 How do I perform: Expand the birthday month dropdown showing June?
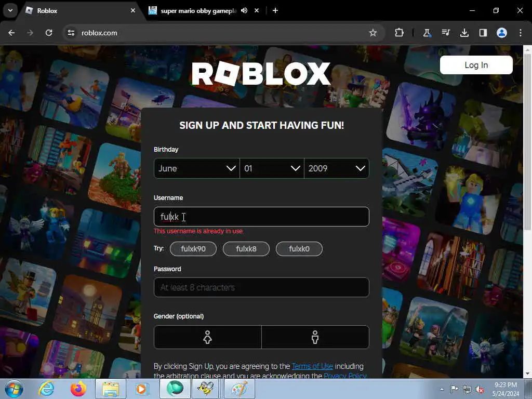[x=197, y=168]
